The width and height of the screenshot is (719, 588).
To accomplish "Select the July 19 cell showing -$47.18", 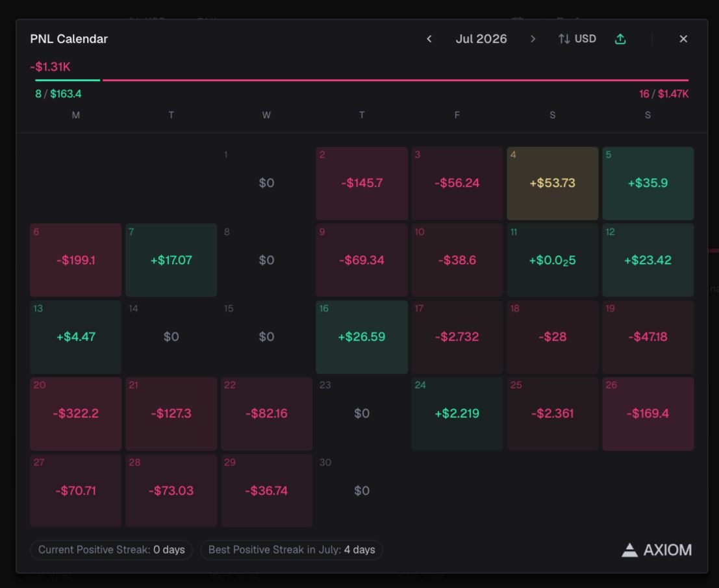I will 648,337.
